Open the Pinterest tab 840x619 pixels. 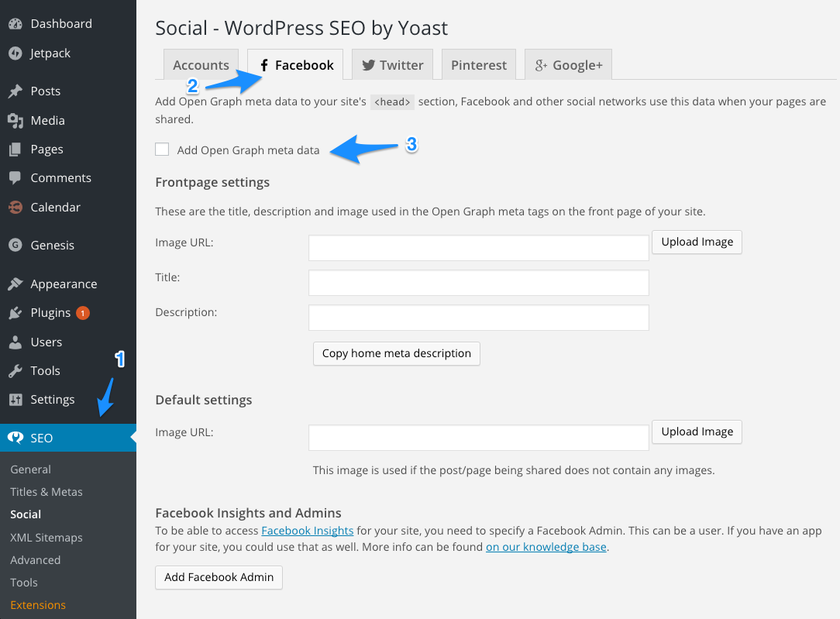(478, 65)
